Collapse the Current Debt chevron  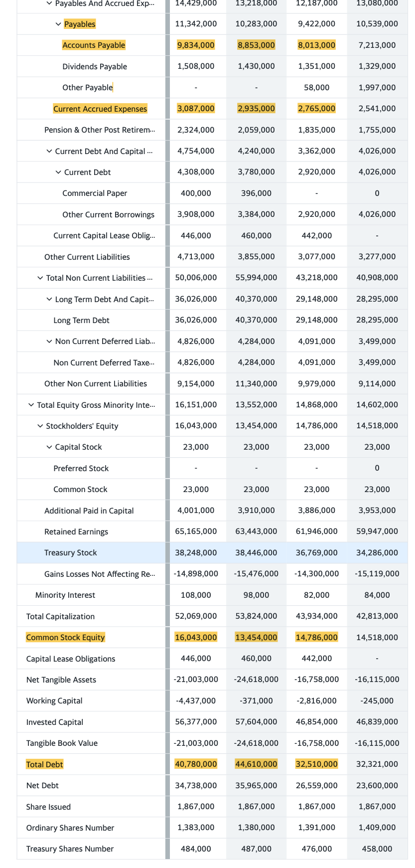58,172
